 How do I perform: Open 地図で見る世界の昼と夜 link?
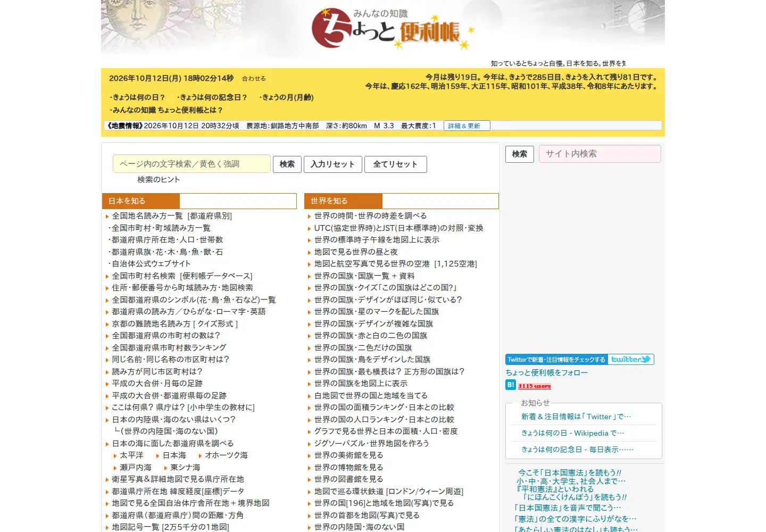coord(356,252)
